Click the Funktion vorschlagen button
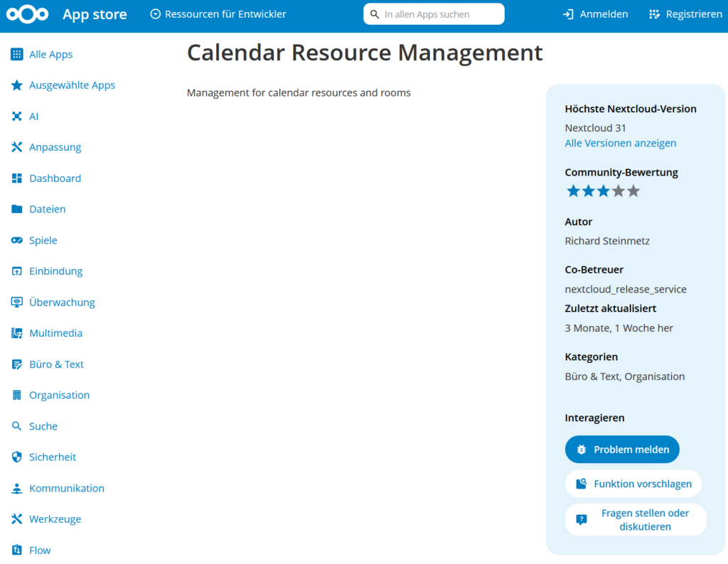 [633, 484]
